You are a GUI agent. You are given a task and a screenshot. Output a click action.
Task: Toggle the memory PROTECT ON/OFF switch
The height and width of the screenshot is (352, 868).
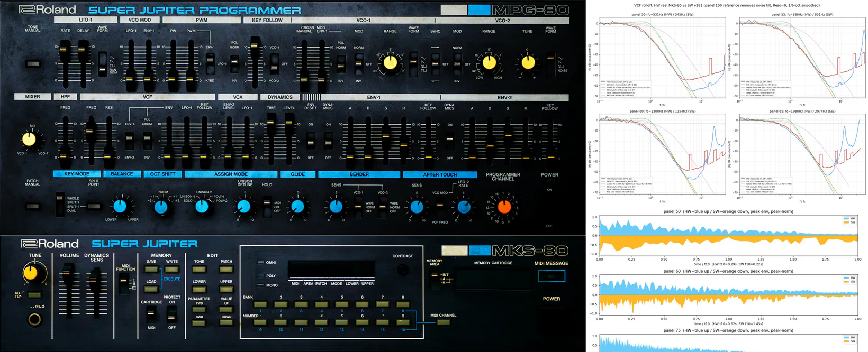point(171,314)
